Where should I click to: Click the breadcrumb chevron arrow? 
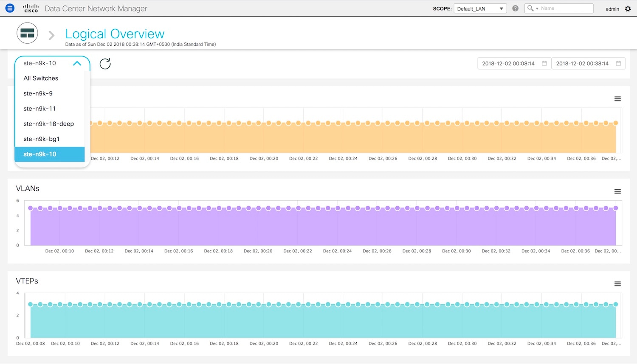pos(51,35)
